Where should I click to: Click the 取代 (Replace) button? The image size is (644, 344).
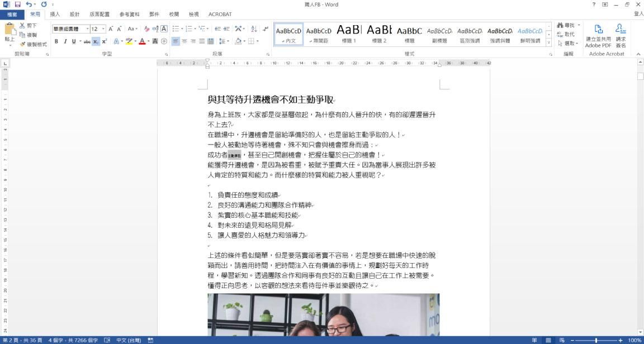(x=566, y=34)
